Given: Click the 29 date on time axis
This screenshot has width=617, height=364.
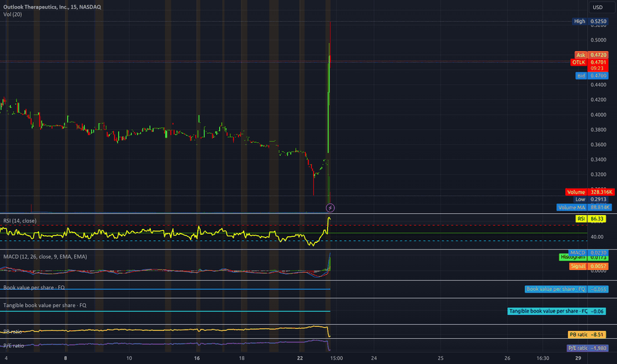Looking at the screenshot, I should click(578, 358).
